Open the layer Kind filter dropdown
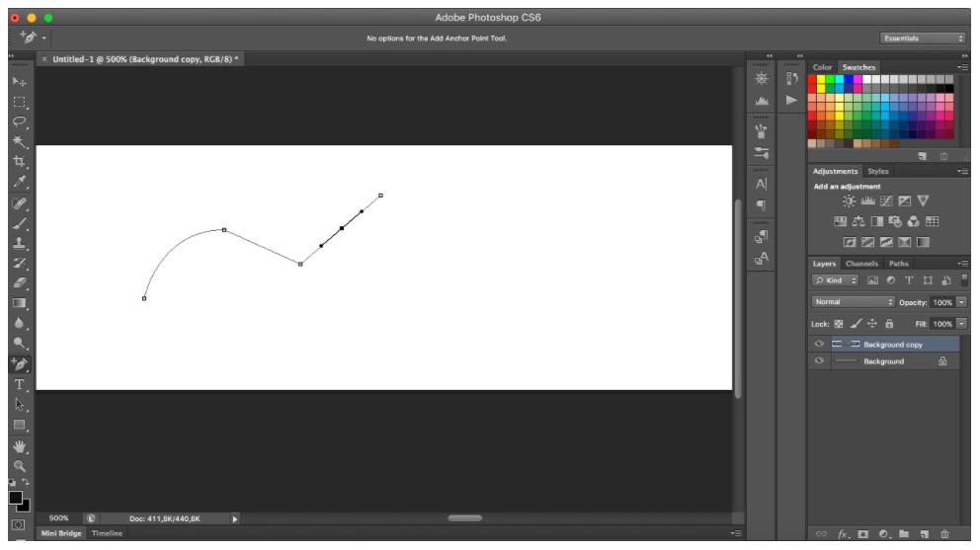Image resolution: width=980 pixels, height=550 pixels. point(835,280)
